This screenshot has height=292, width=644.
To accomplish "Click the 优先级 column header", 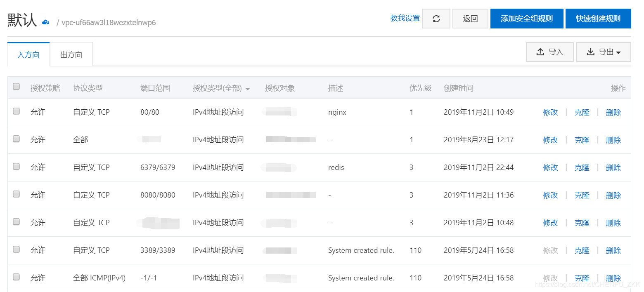I will (x=420, y=88).
